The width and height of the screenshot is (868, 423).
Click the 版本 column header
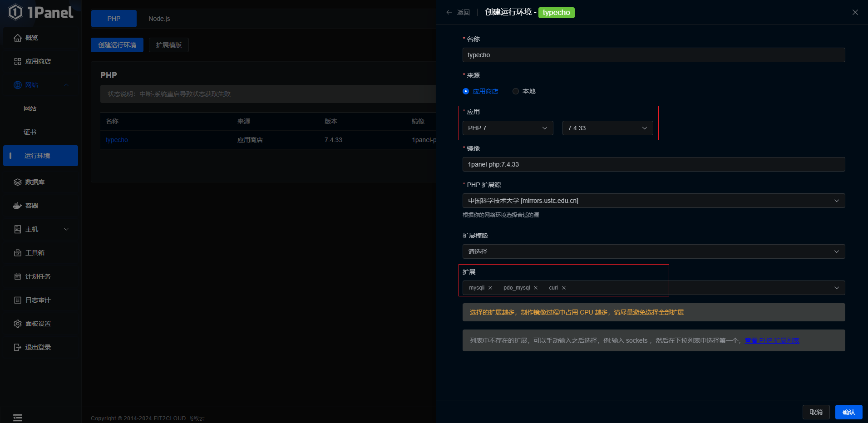pos(331,121)
